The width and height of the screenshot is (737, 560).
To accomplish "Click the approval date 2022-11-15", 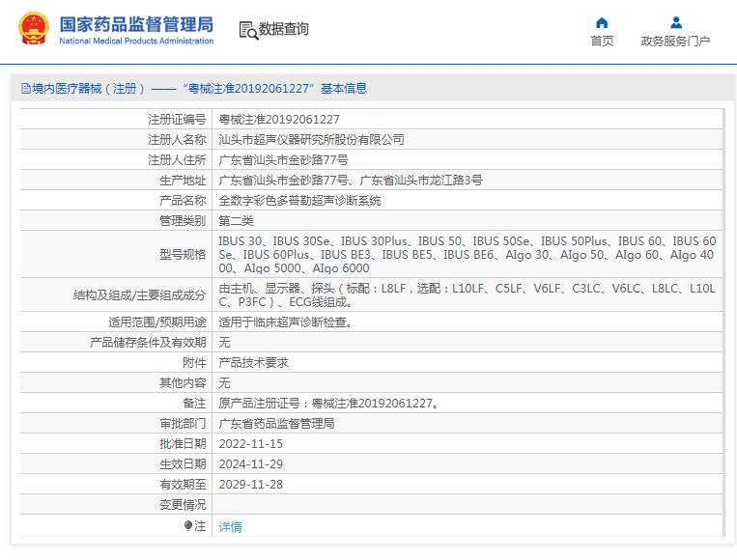I will pos(251,444).
